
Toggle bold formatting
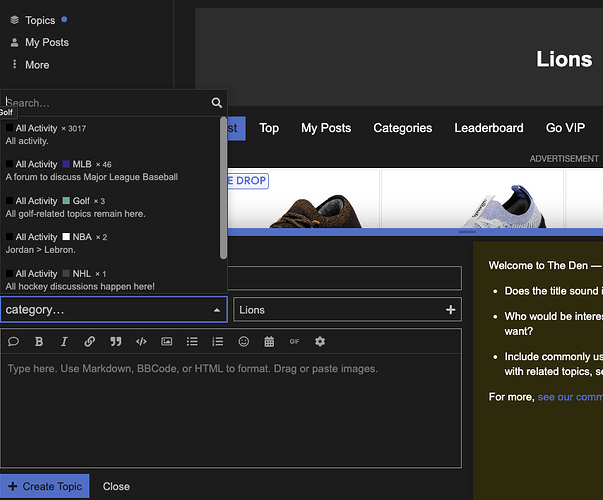(39, 342)
